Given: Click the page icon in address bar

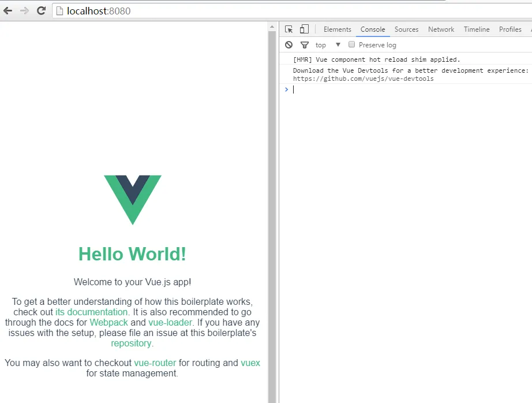Looking at the screenshot, I should 59,11.
